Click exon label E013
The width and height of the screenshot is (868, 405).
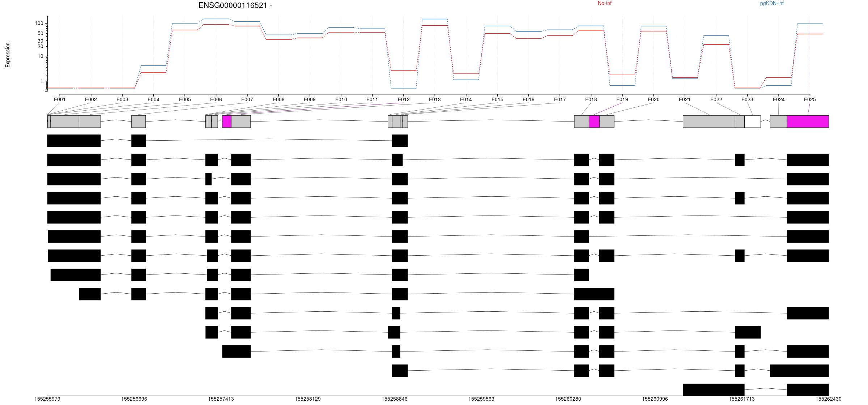point(435,99)
